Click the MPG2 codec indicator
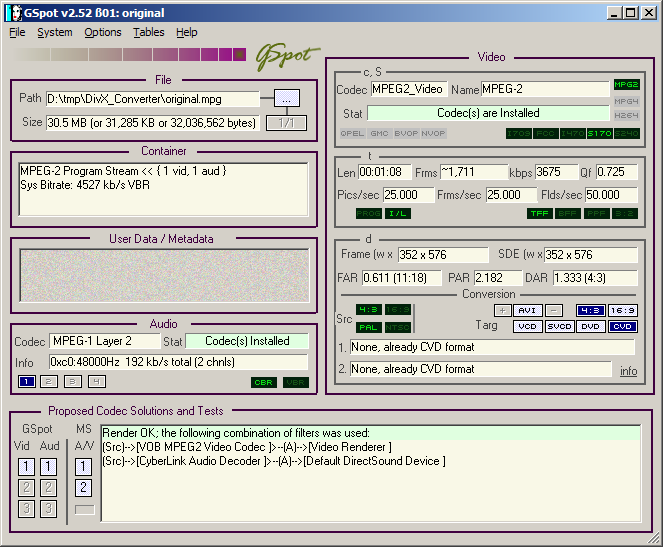The width and height of the screenshot is (663, 547). coord(626,85)
